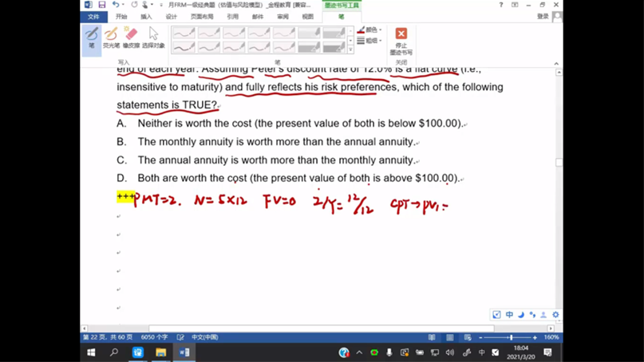Select the 笔 pen tool in 写入 group
This screenshot has width=644, height=362.
coord(92,40)
